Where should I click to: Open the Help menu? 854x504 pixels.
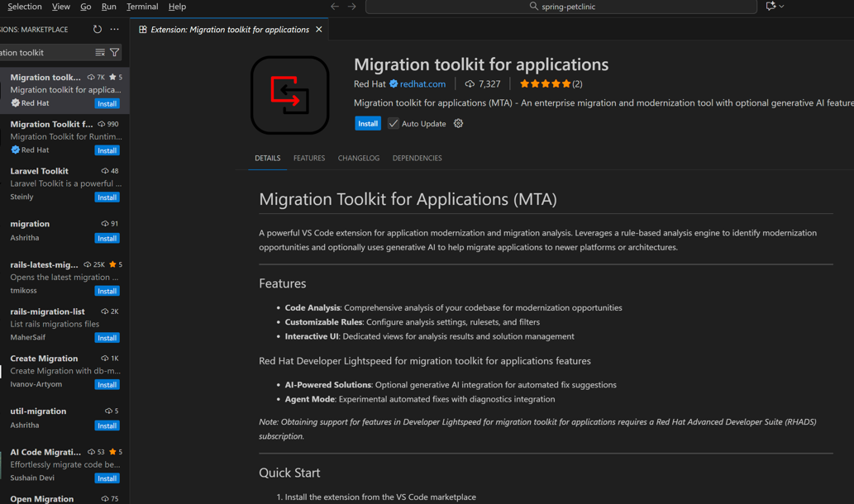click(x=177, y=7)
